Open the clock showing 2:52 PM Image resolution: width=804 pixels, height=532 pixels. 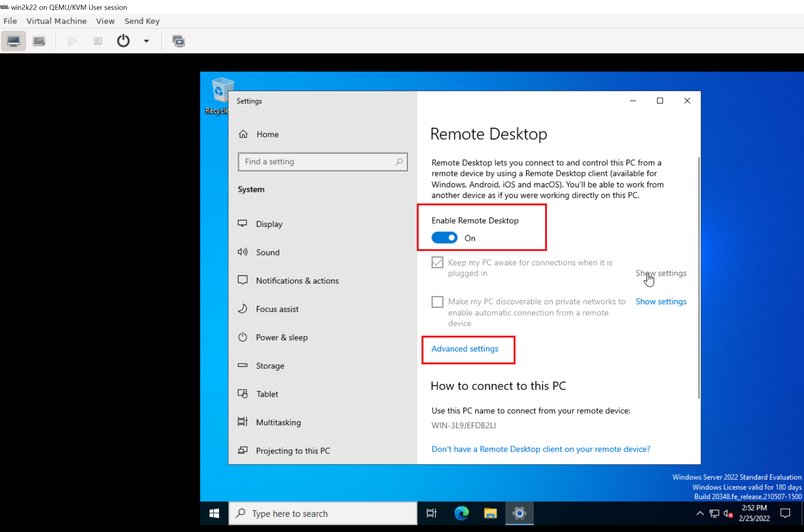754,513
